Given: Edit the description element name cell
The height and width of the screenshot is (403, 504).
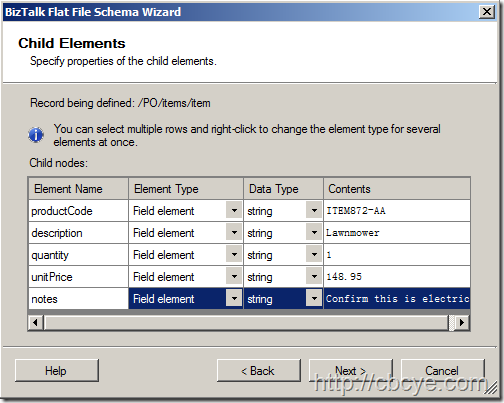Looking at the screenshot, I should pyautogui.click(x=78, y=233).
